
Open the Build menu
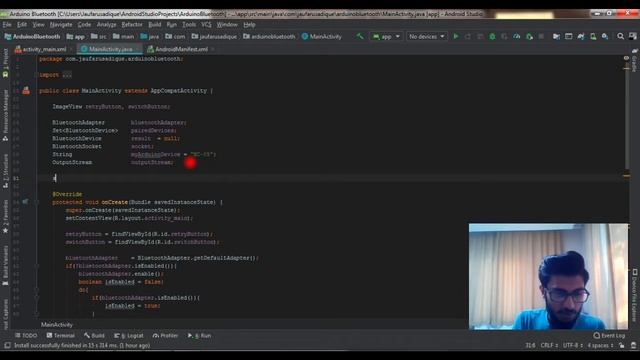[x=155, y=24]
